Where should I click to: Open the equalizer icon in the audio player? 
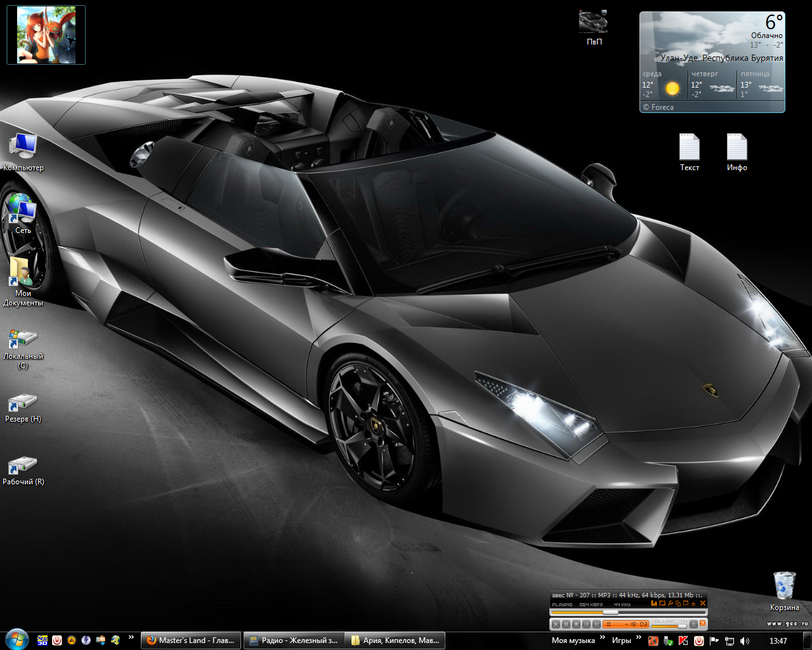coord(662,603)
